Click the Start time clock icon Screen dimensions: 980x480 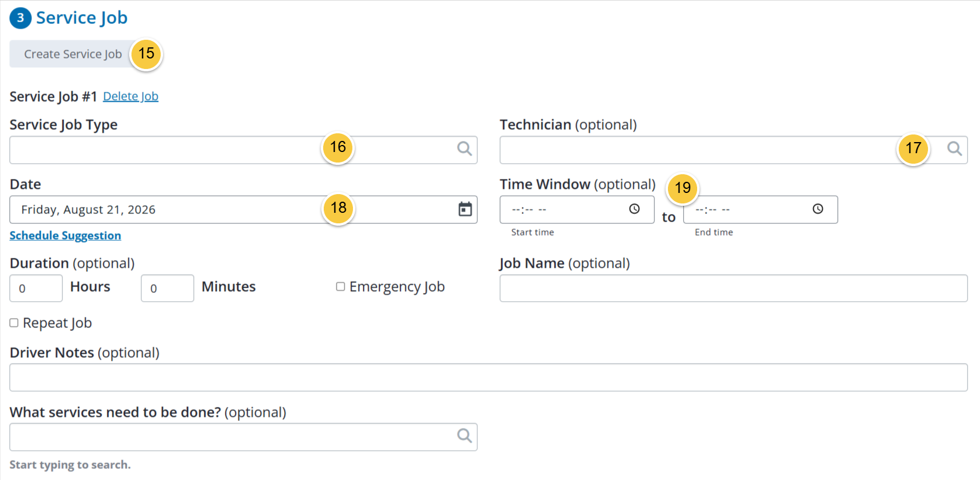click(635, 209)
